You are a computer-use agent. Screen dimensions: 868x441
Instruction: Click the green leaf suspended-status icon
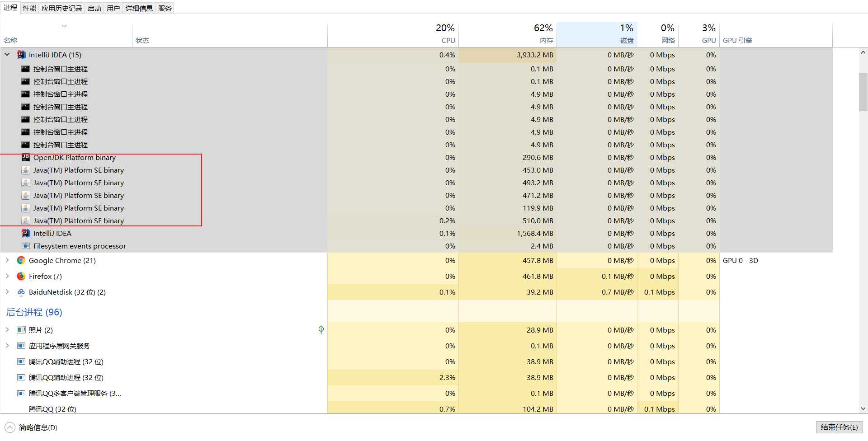321,330
